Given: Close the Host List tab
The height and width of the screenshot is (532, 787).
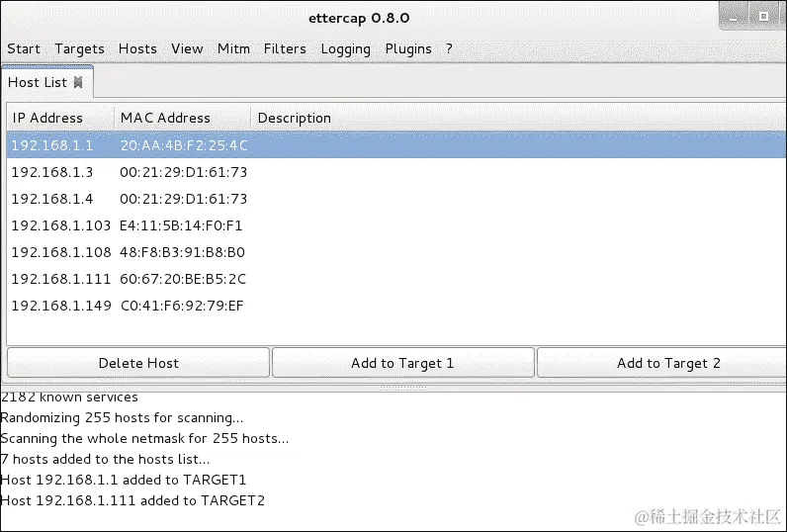Looking at the screenshot, I should [x=78, y=82].
